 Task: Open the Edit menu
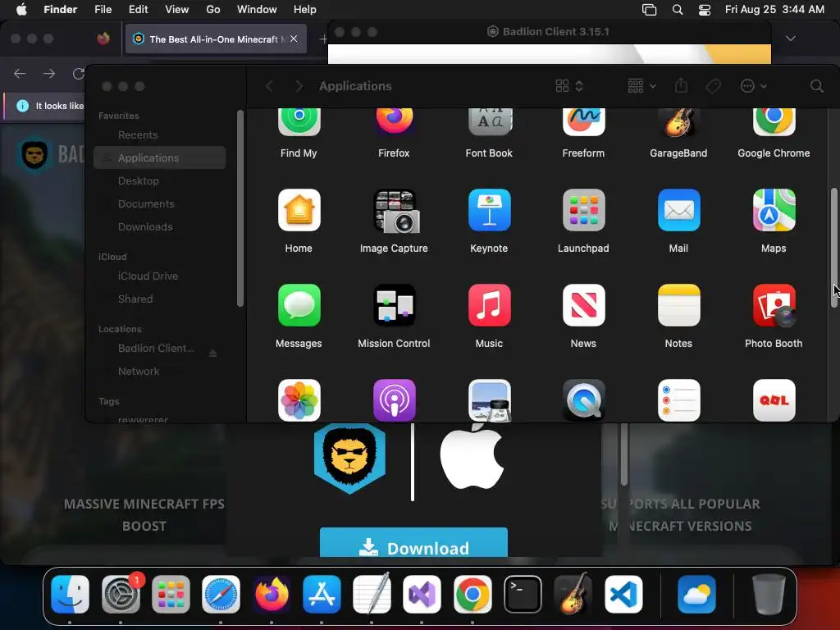(138, 10)
